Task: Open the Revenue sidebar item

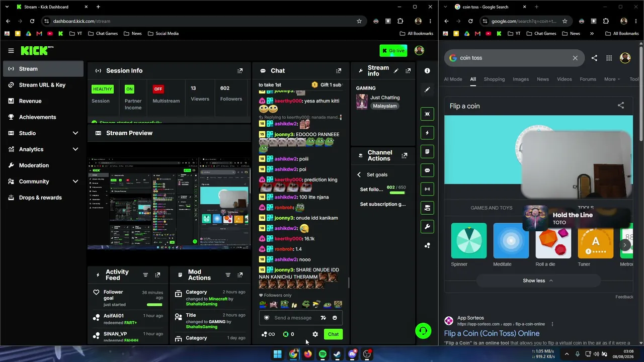Action: tap(43, 101)
